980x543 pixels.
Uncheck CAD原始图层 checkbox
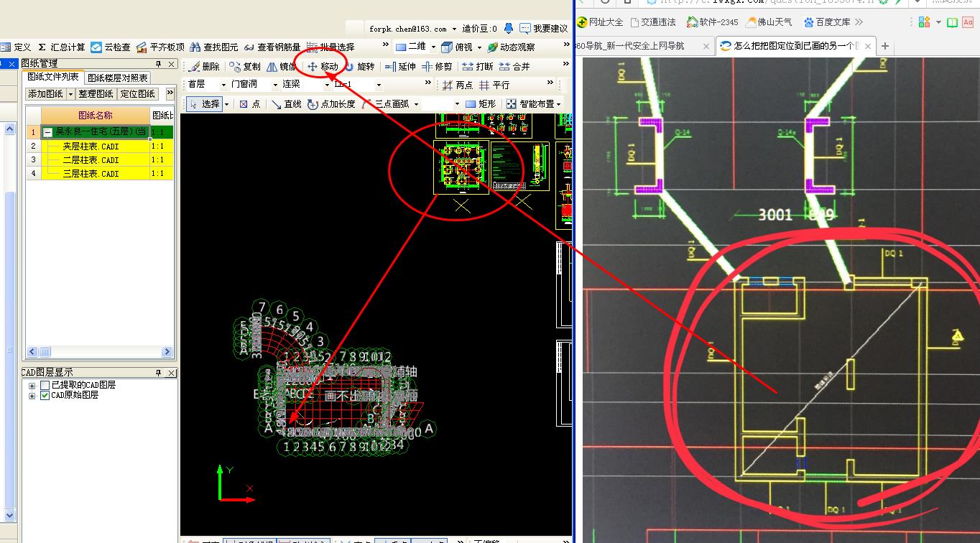pyautogui.click(x=45, y=396)
